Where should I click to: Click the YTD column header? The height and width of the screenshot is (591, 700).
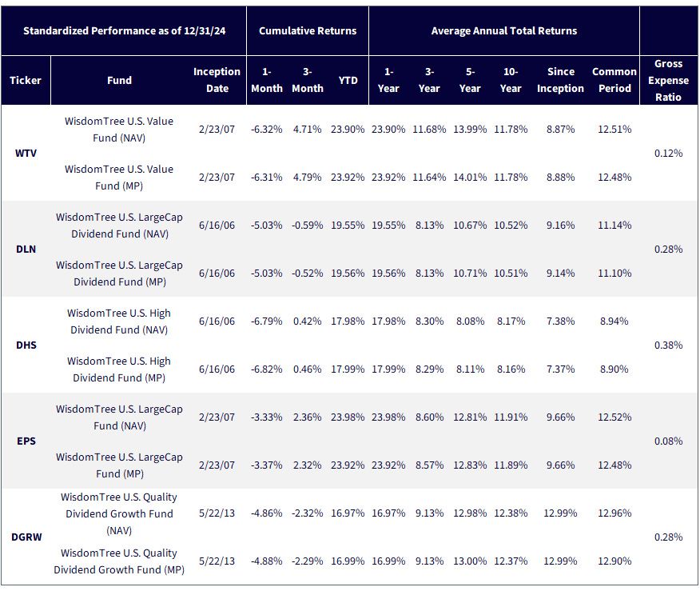pyautogui.click(x=348, y=81)
